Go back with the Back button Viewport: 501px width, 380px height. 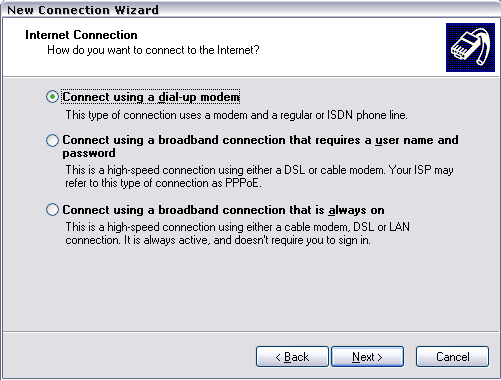[x=292, y=357]
